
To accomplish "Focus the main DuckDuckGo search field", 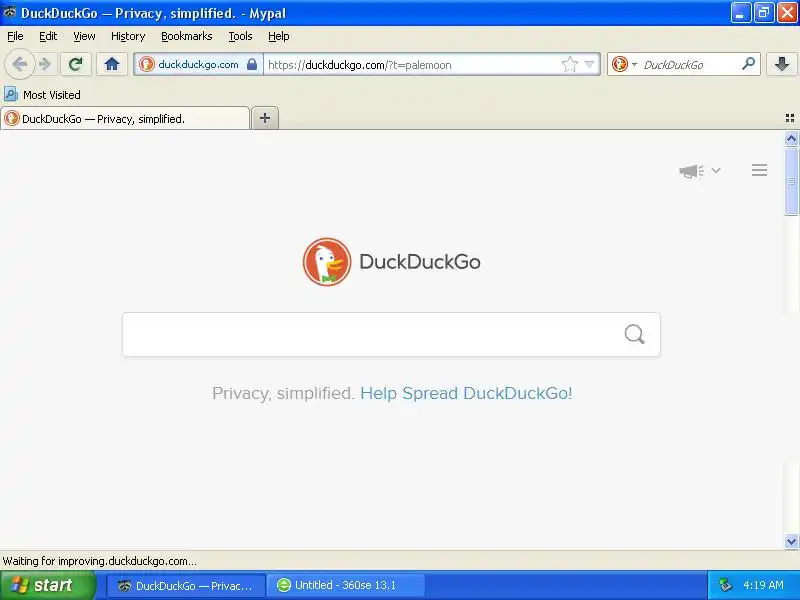I will [x=391, y=335].
